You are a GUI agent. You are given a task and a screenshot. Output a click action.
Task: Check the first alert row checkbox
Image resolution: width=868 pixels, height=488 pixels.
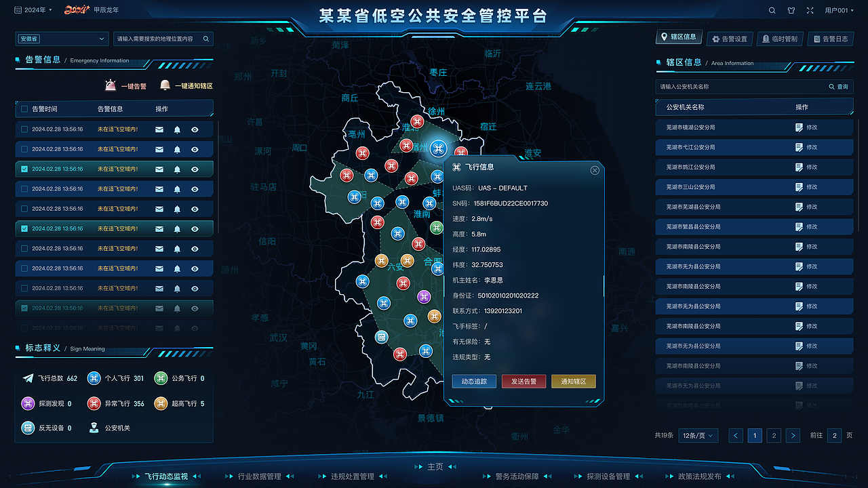point(24,129)
